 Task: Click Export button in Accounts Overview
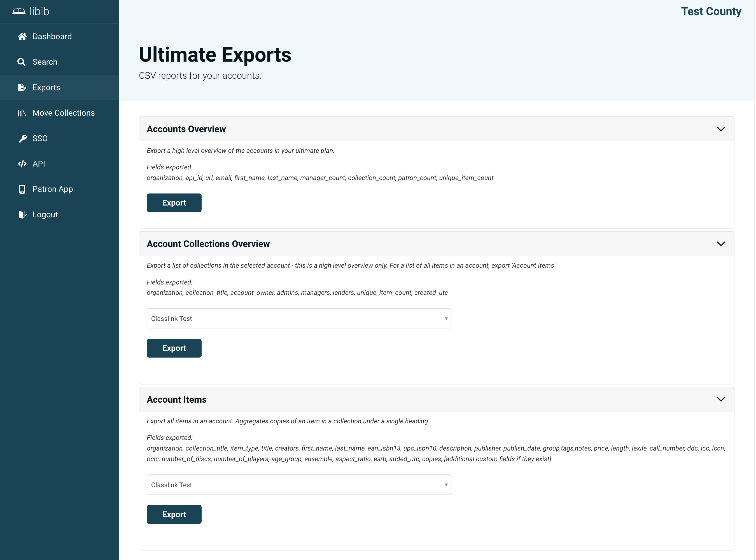(174, 203)
